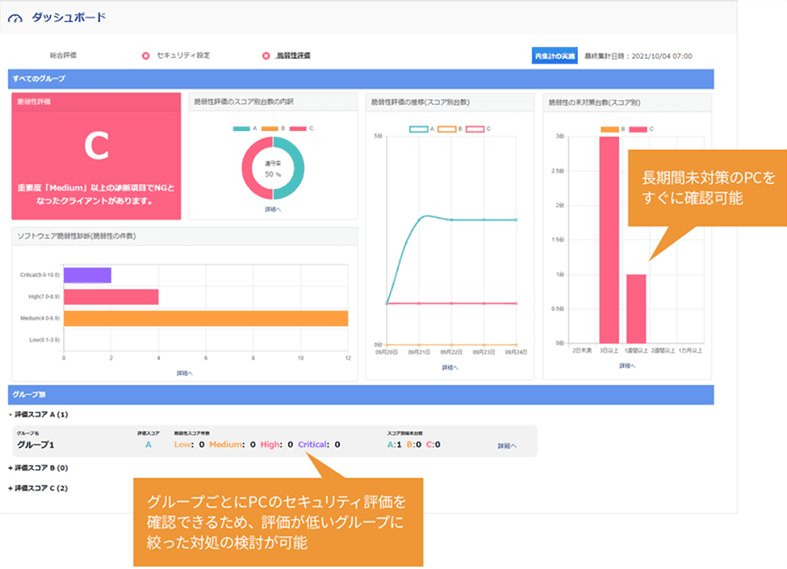Click the グループ別 section header
787x569 pixels.
click(x=361, y=394)
